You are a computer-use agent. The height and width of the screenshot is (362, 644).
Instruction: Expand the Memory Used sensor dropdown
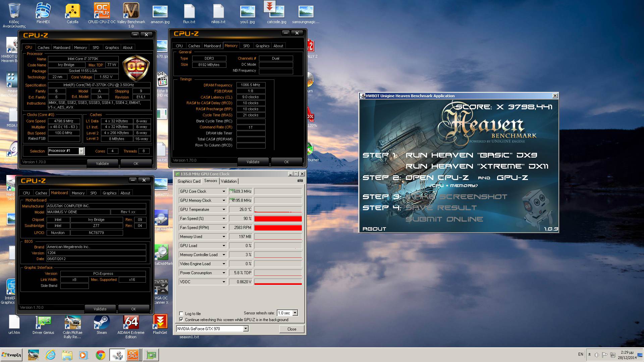[x=224, y=237]
